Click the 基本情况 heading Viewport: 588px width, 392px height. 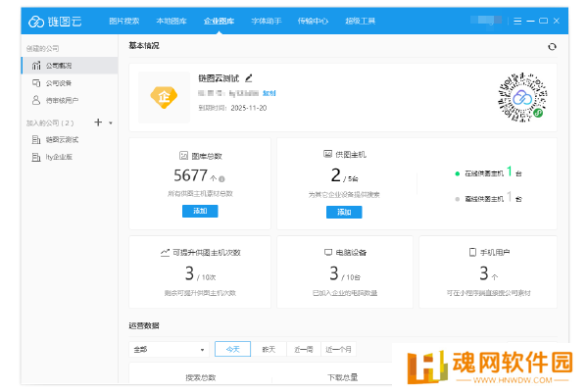[144, 45]
